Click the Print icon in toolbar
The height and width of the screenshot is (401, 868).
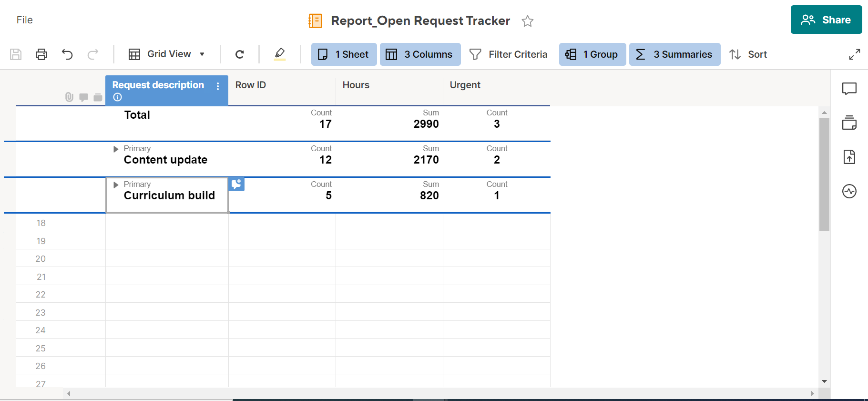41,54
